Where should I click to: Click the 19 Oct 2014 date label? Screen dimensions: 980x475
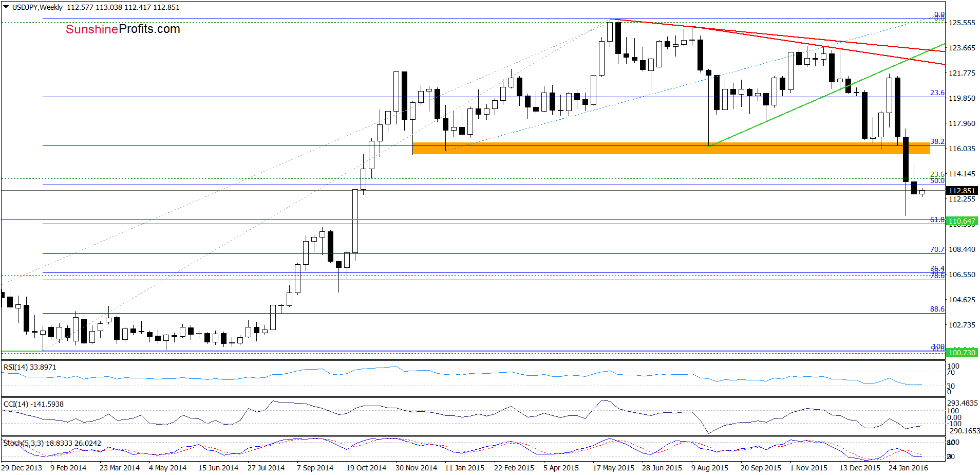[366, 468]
